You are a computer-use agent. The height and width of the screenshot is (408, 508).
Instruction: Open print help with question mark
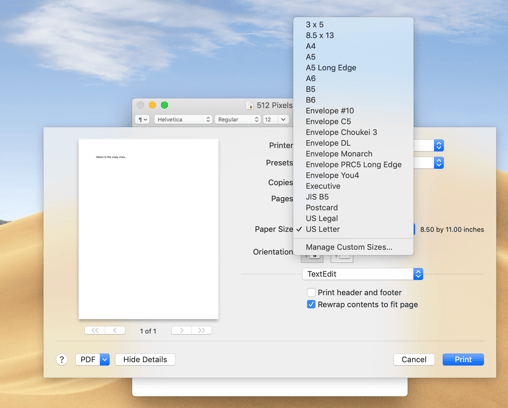coord(62,359)
